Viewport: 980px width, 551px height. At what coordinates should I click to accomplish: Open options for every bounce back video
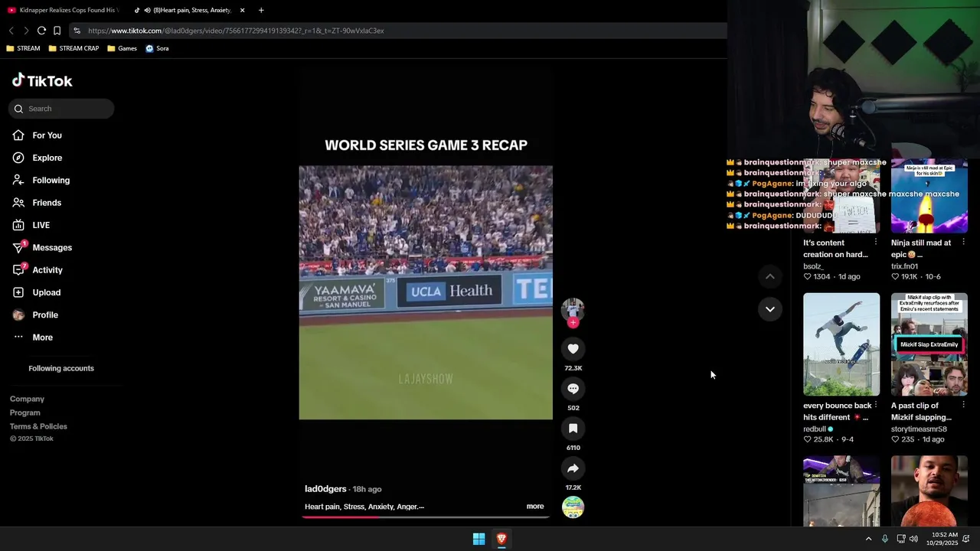pyautogui.click(x=876, y=405)
